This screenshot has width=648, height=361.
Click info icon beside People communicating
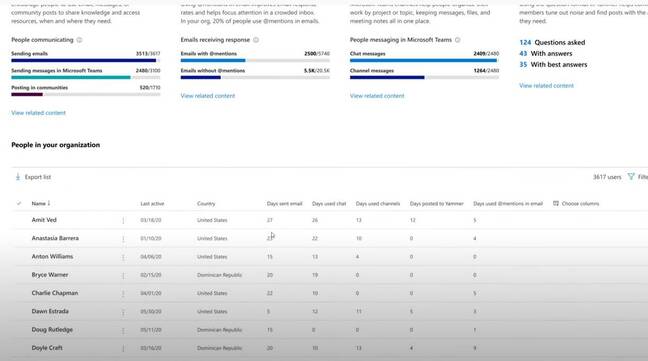click(79, 40)
